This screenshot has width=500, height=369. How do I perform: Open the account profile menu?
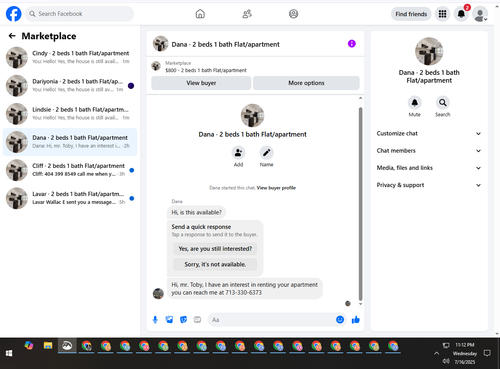pos(480,14)
